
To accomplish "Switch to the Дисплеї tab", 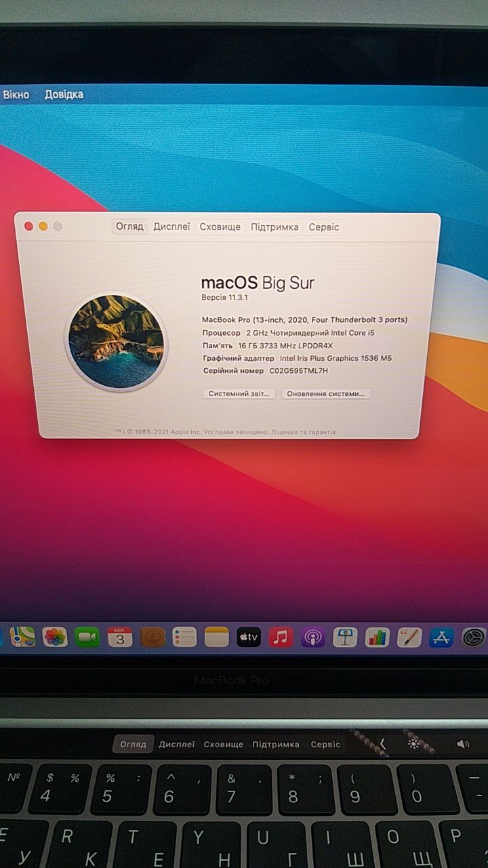I will coord(171,227).
